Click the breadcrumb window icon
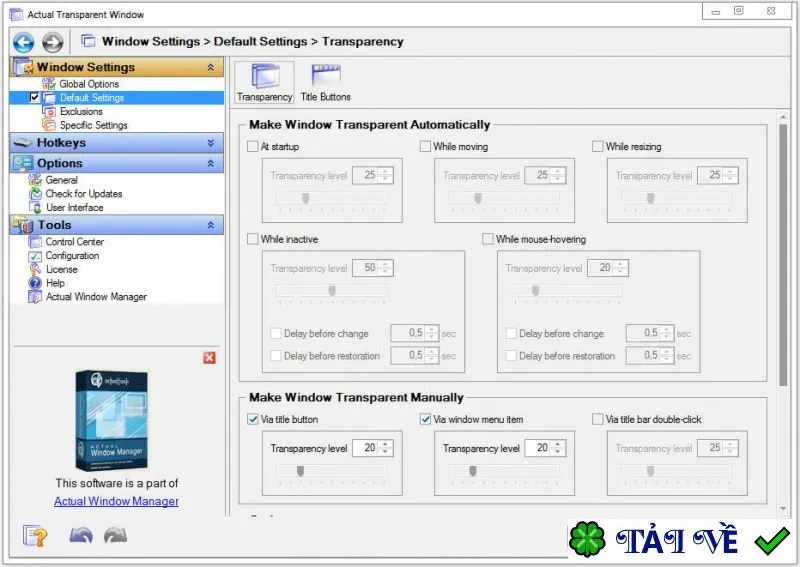The image size is (800, 567). pyautogui.click(x=88, y=41)
